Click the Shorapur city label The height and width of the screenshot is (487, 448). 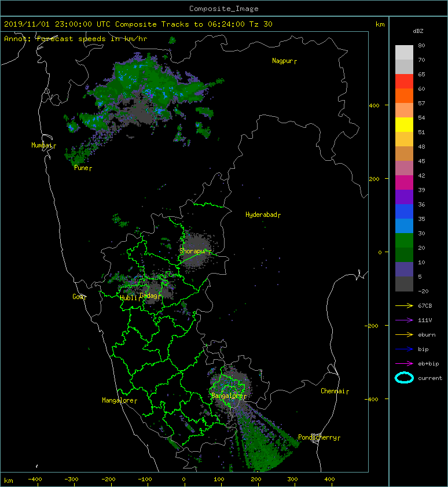point(192,251)
